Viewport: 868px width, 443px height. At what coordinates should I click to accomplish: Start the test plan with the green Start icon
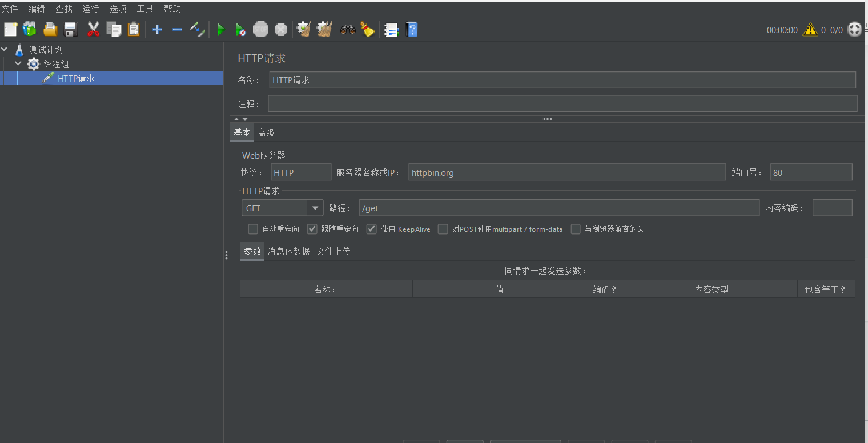[220, 29]
